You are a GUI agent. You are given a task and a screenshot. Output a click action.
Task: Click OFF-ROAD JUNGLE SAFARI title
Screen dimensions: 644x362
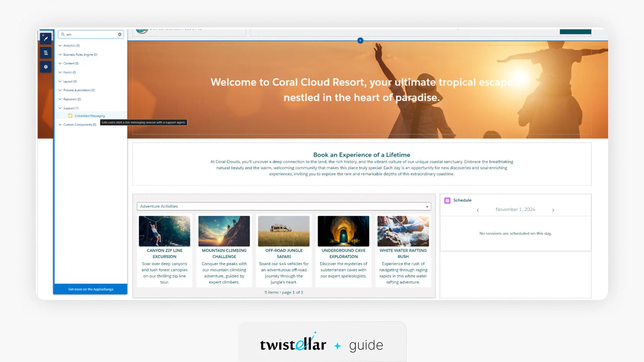(284, 254)
